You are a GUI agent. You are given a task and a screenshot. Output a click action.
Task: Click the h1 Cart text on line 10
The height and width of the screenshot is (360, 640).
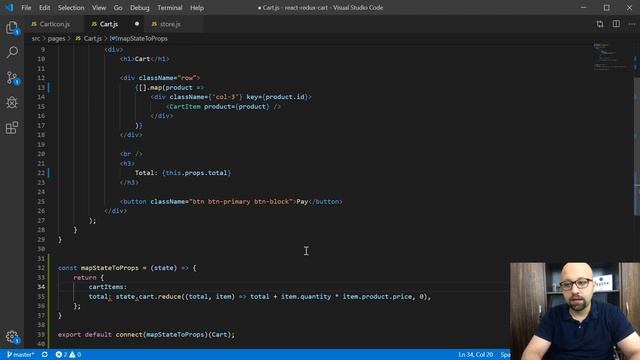pyautogui.click(x=142, y=59)
